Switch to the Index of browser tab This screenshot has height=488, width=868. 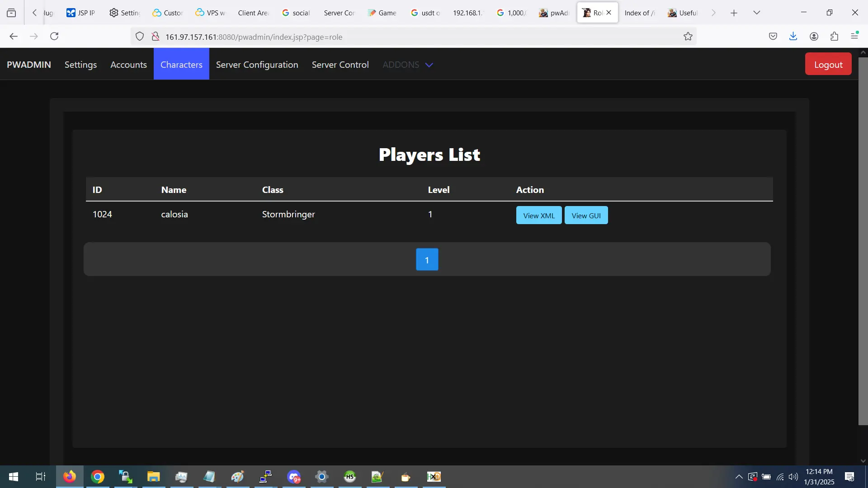click(639, 13)
